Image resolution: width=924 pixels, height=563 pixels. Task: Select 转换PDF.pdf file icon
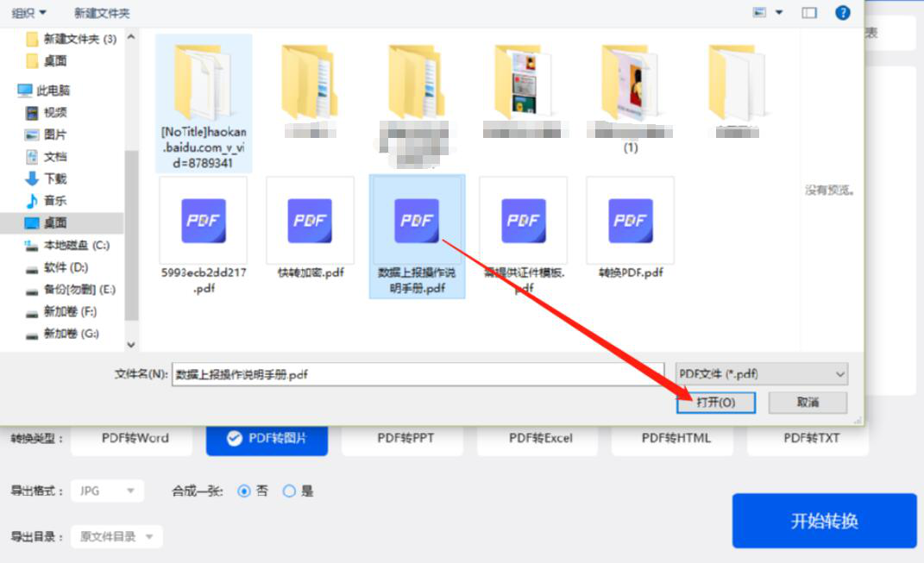631,221
